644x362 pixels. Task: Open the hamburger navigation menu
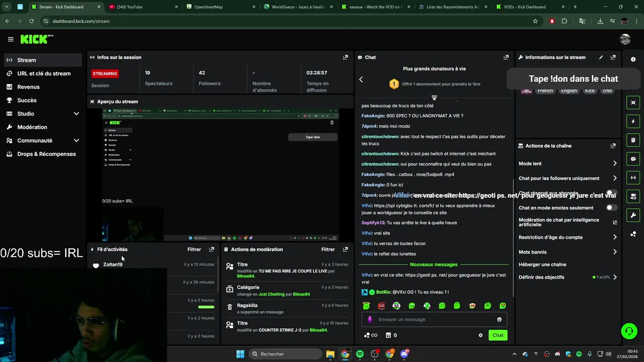click(11, 39)
